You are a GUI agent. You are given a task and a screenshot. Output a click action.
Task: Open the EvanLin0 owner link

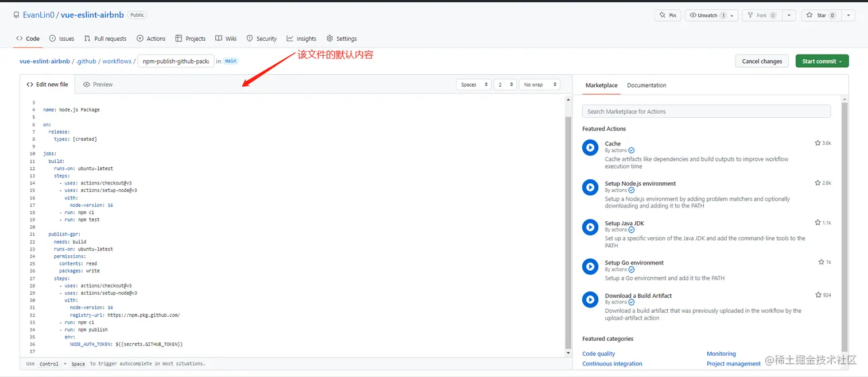(x=38, y=15)
